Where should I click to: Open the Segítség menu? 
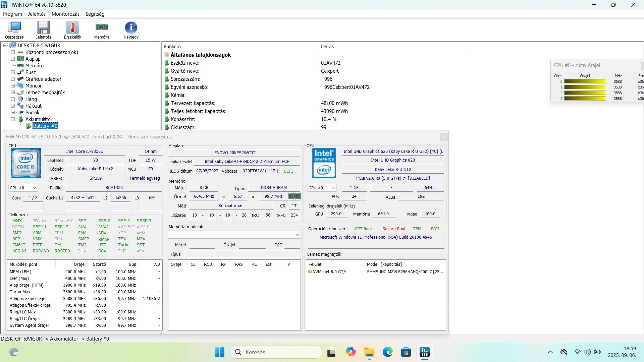click(95, 14)
